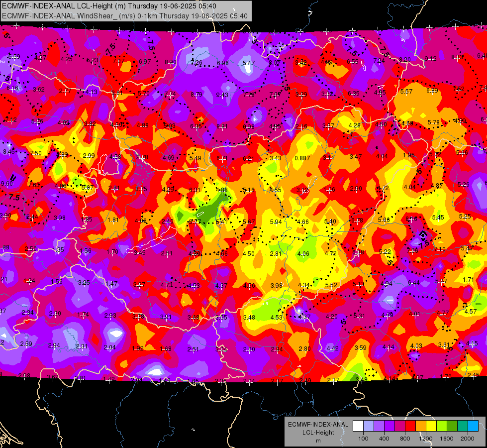Click the wind shear value 9.12

pos(430,58)
